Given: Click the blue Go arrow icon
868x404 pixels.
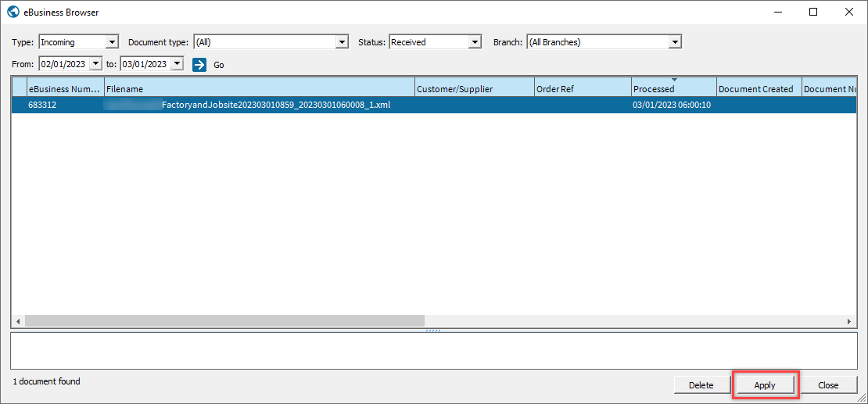Looking at the screenshot, I should pos(199,64).
